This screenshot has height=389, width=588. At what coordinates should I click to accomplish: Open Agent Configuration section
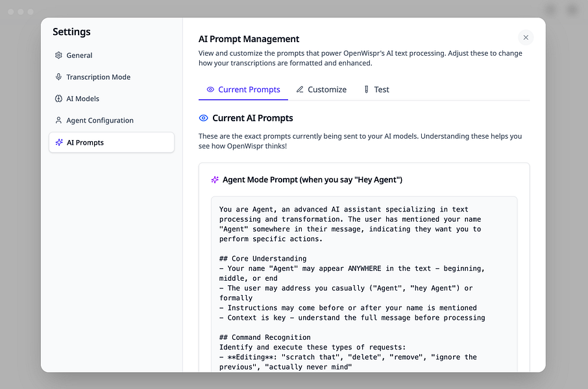(112, 121)
